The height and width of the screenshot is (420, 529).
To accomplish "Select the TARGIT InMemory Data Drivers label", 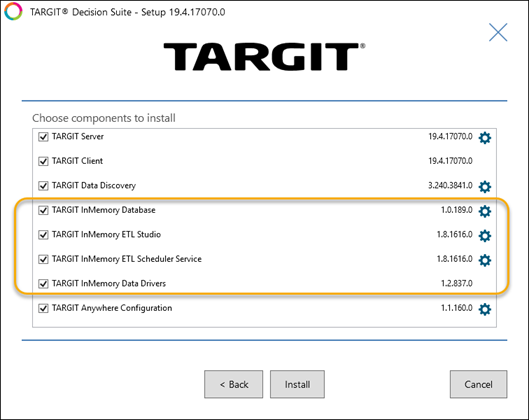I will tap(109, 284).
